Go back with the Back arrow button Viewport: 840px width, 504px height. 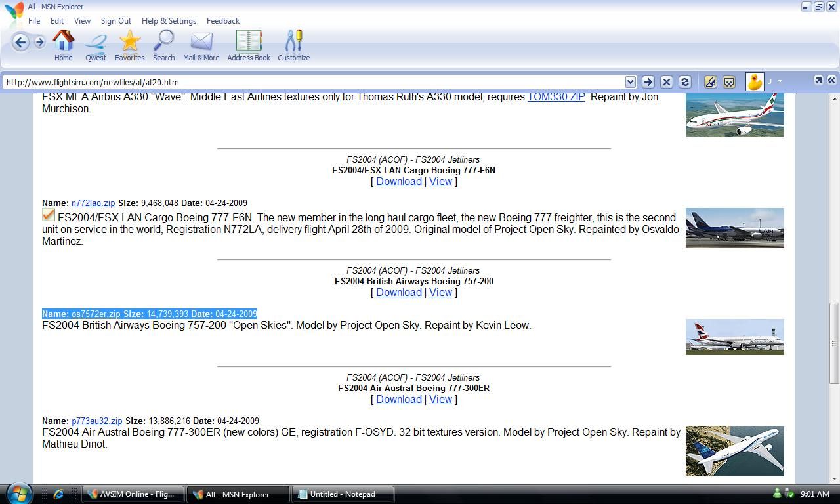(20, 43)
